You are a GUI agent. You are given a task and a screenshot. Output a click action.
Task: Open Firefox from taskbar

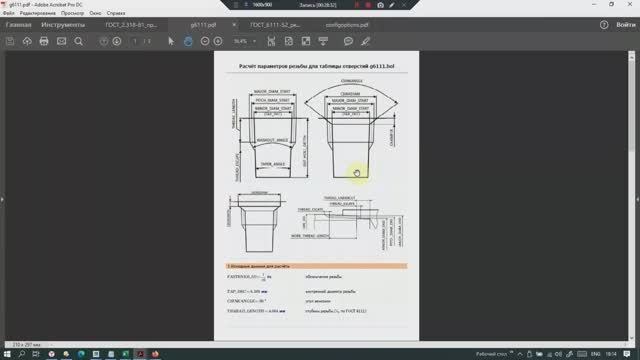click(x=155, y=354)
